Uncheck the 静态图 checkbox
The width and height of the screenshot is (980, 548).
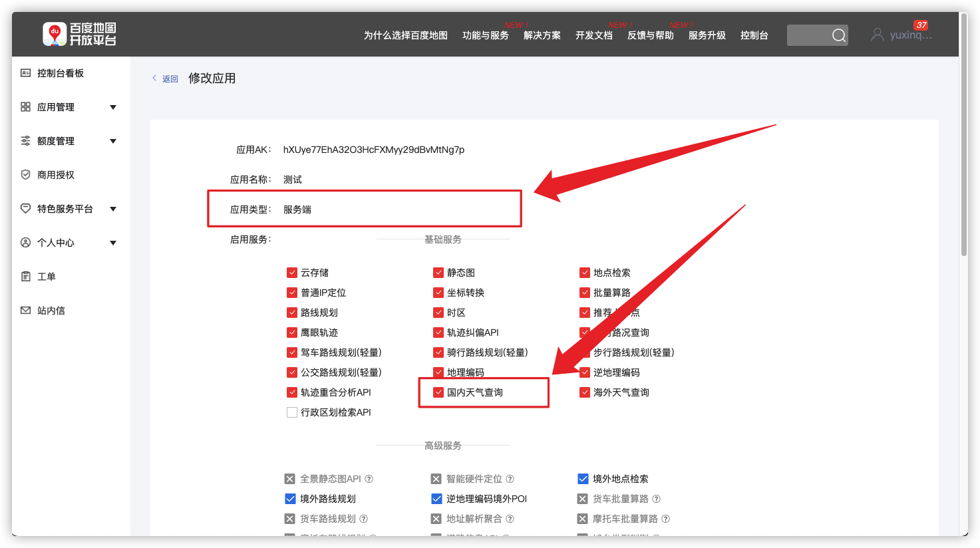click(438, 273)
